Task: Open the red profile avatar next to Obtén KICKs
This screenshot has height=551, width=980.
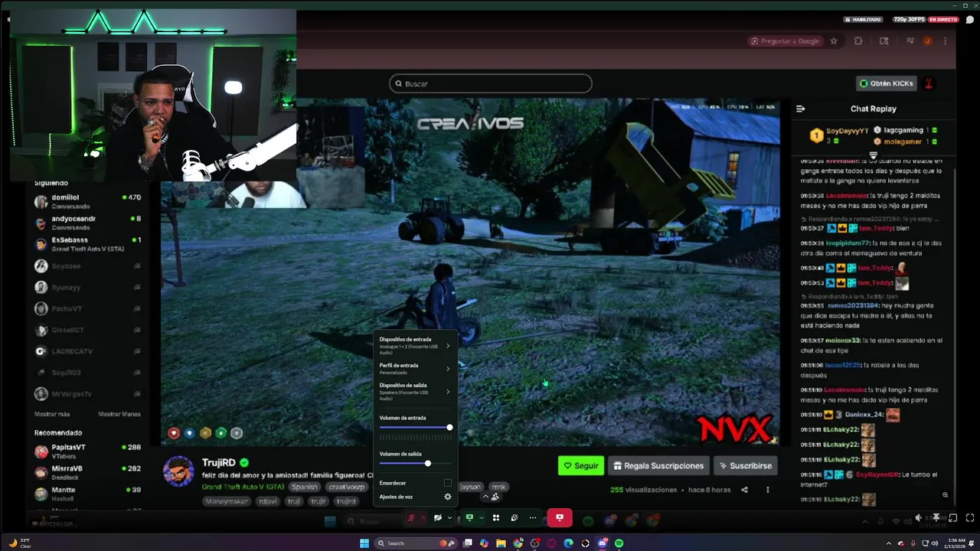Action: [929, 83]
